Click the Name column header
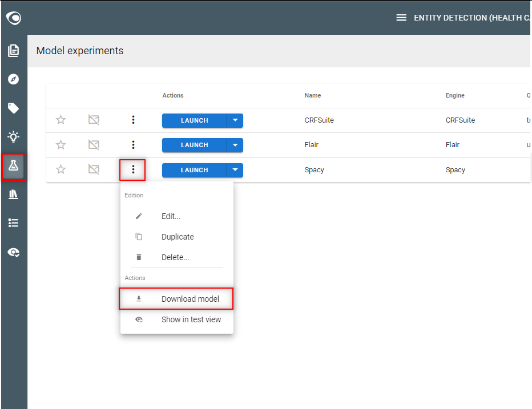The image size is (532, 409). coord(312,96)
